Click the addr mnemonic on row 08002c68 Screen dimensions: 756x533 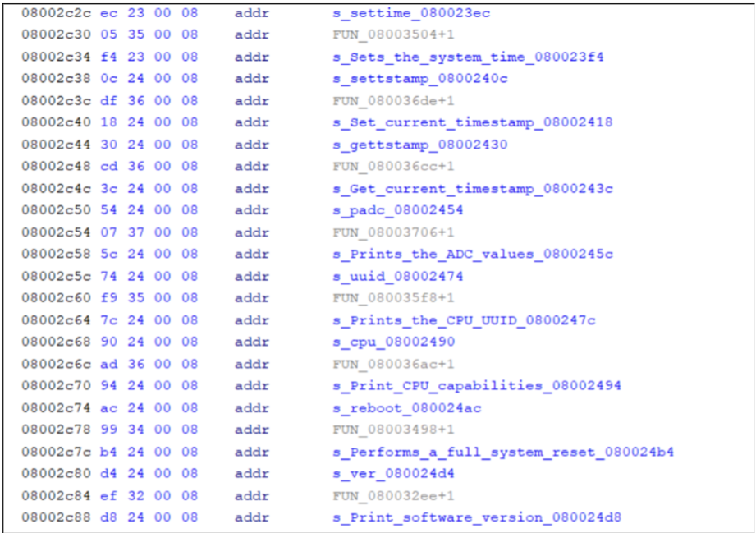coord(251,342)
